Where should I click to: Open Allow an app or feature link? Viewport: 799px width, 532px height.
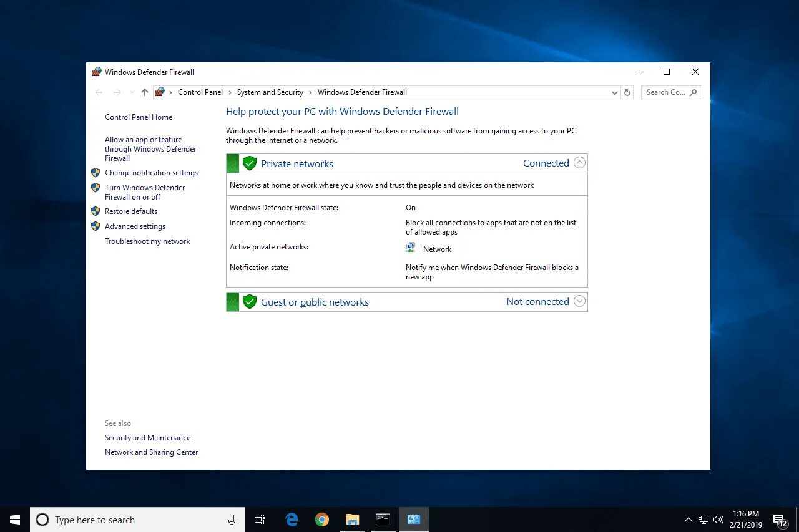[150, 149]
